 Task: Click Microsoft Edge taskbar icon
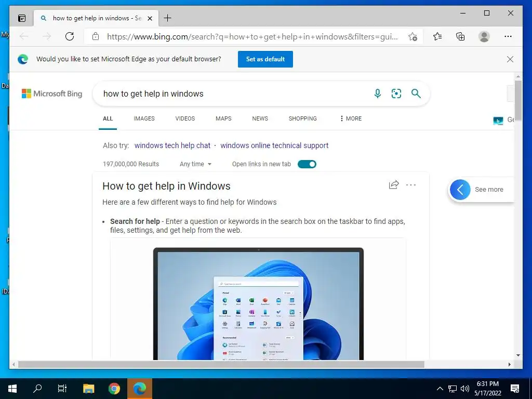pos(139,389)
